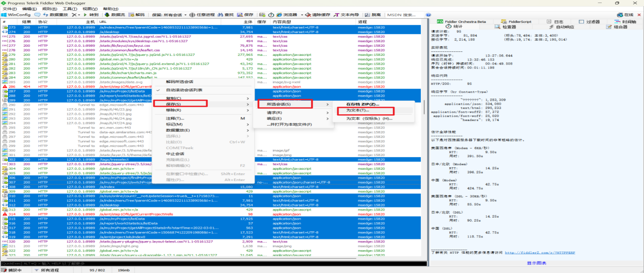Click the timer clock toolbar icon

pyautogui.click(x=271, y=15)
